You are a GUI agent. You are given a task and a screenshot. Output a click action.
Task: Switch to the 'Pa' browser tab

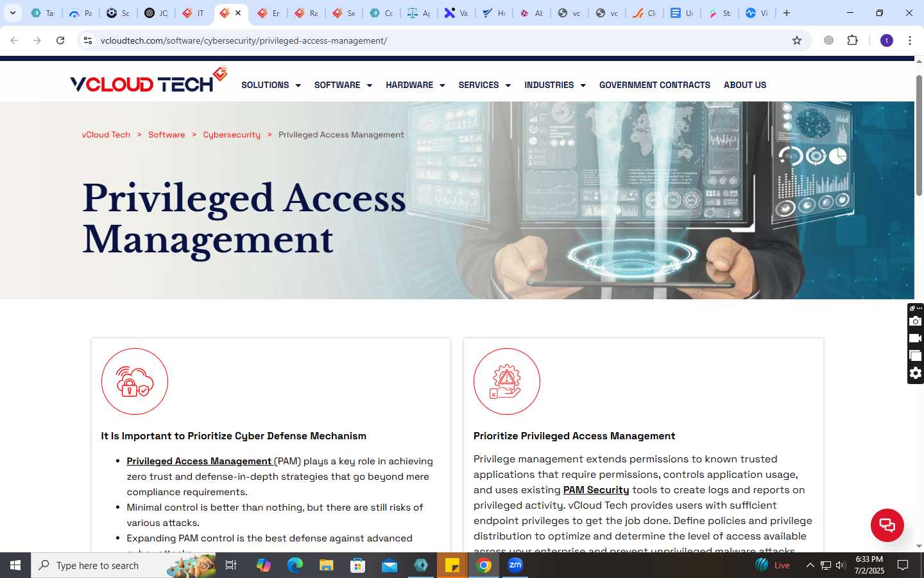coord(81,13)
